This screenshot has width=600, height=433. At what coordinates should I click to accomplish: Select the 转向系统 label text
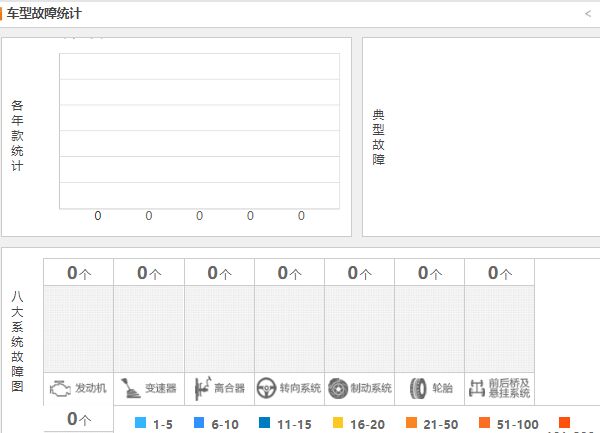300,388
